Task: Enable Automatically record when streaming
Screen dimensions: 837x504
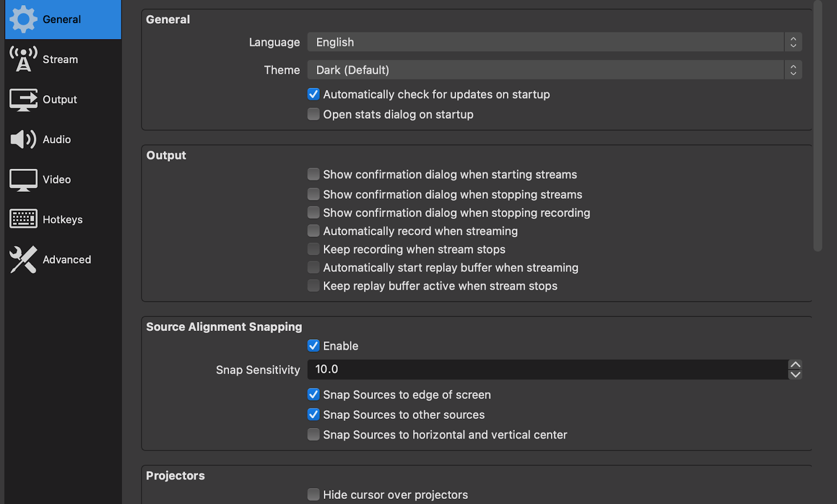Action: (x=313, y=231)
